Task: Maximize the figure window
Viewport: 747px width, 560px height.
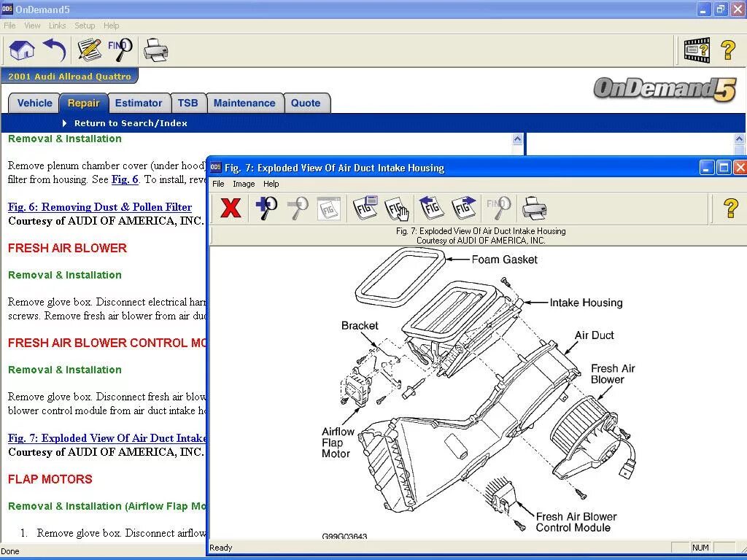Action: 724,168
